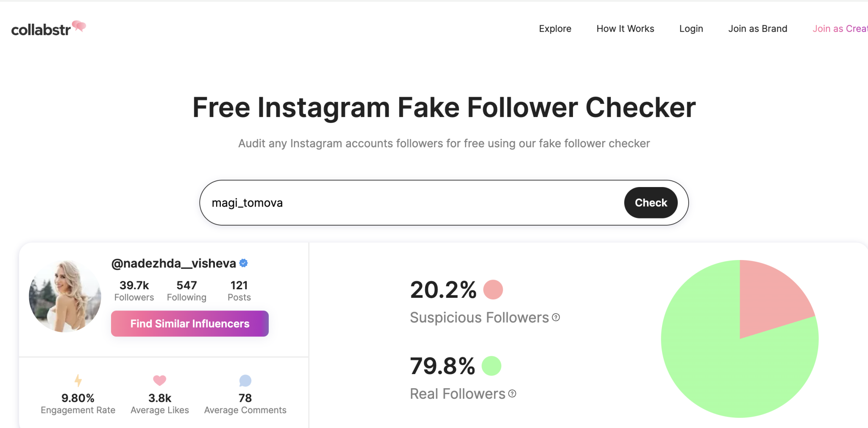The image size is (868, 428).
Task: Click the influencer profile photo
Action: coord(65,296)
